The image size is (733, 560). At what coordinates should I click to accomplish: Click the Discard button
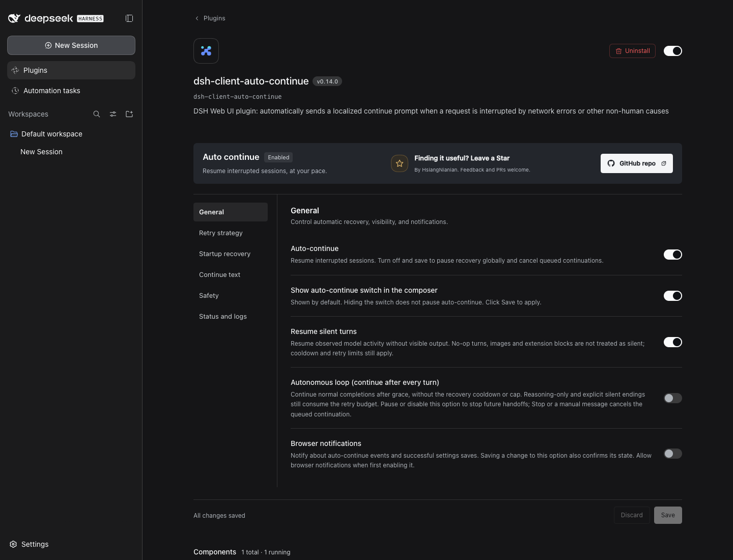click(632, 515)
